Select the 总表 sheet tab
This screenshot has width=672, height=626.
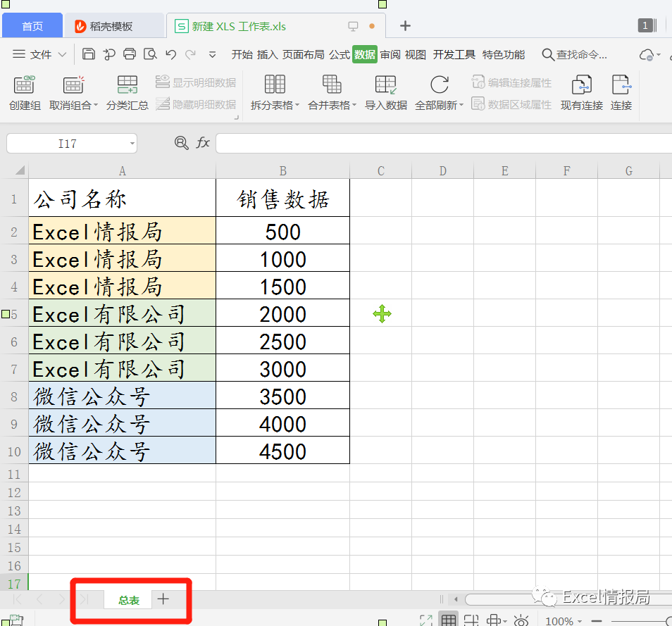129,600
